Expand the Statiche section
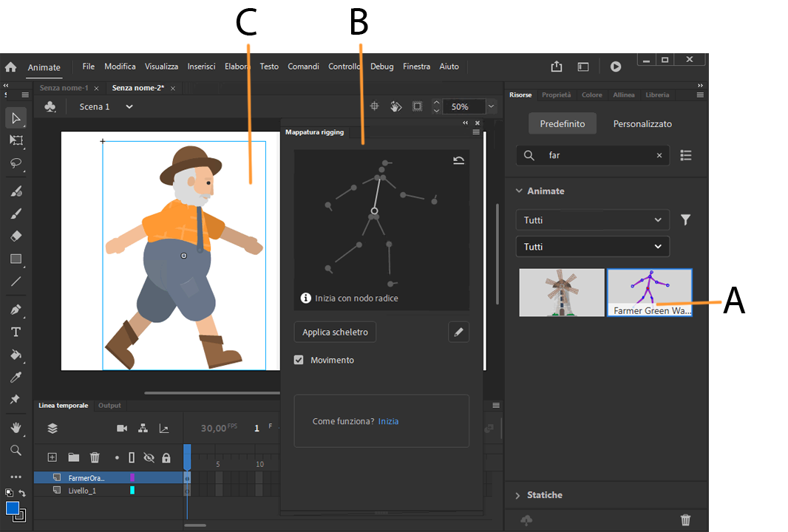The width and height of the screenshot is (788, 532). (x=544, y=495)
